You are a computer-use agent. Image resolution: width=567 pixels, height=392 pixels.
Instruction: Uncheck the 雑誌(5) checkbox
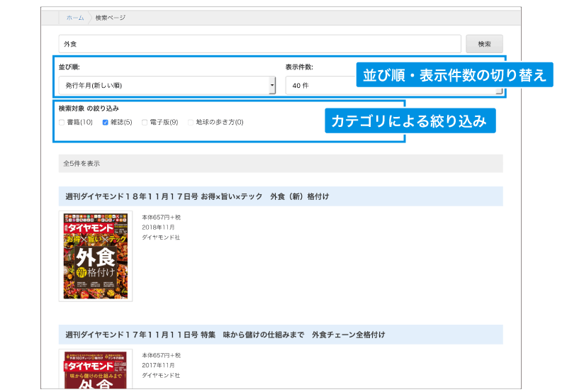point(105,123)
